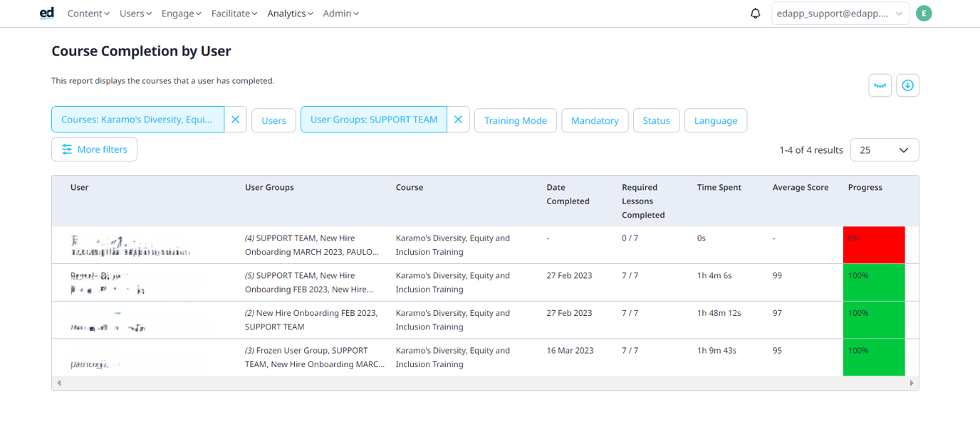The image size is (980, 434).
Task: Click the table horizontal scrollbar track
Action: pyautogui.click(x=485, y=383)
